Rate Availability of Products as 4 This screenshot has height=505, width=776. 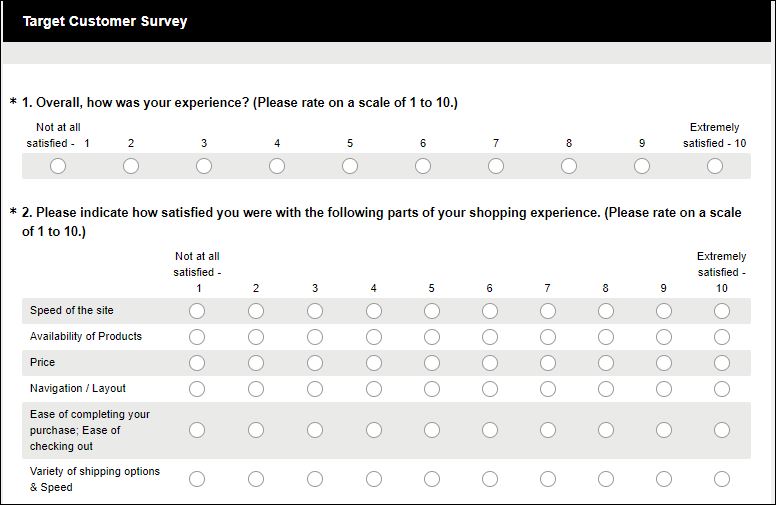click(373, 337)
